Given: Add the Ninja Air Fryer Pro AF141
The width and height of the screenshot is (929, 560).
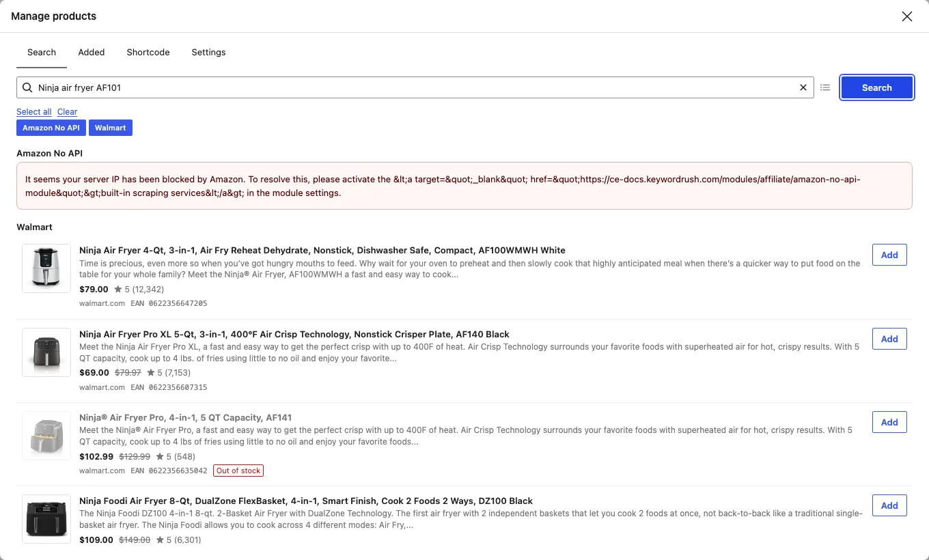Looking at the screenshot, I should pos(889,422).
